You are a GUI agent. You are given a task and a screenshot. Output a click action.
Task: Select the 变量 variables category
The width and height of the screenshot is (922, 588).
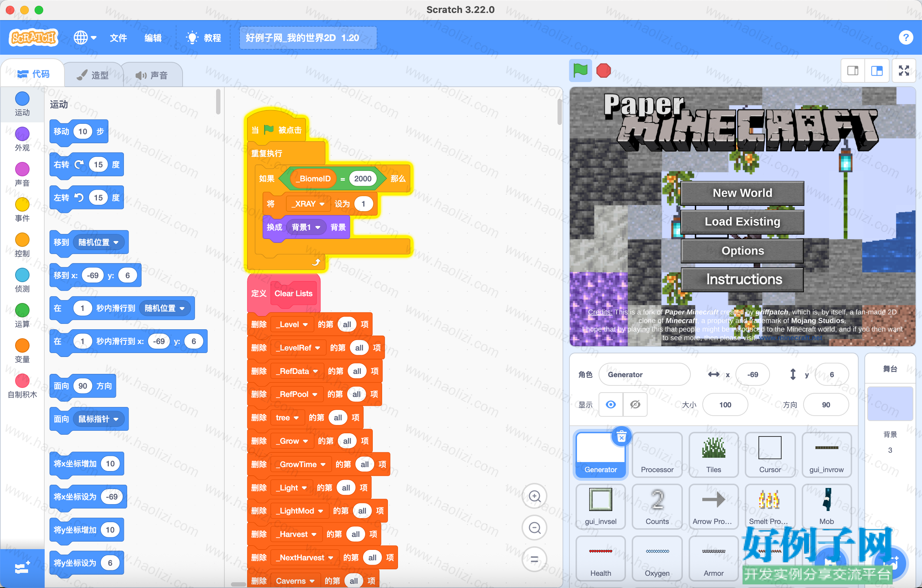pos(22,351)
